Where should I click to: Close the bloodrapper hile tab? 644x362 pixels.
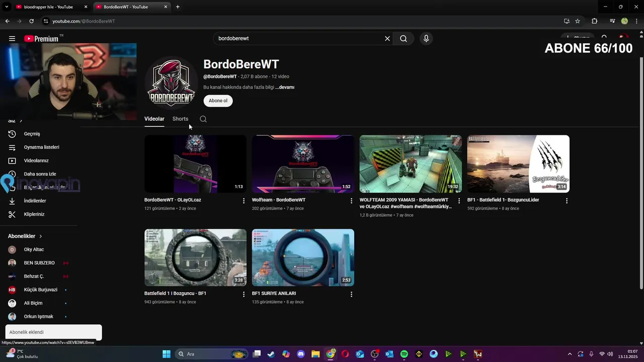86,7
